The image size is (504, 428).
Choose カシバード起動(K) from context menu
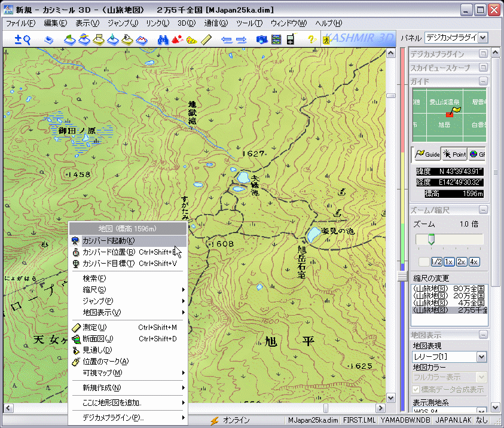tap(128, 241)
